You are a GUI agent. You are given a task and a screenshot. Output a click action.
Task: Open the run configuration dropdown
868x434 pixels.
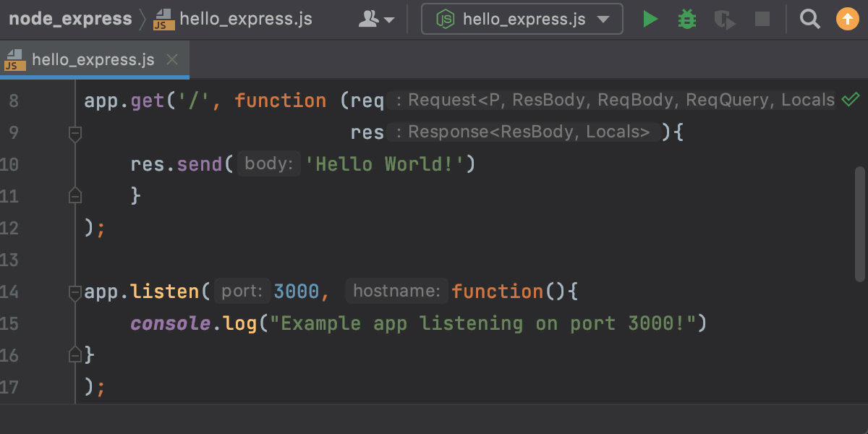click(605, 19)
